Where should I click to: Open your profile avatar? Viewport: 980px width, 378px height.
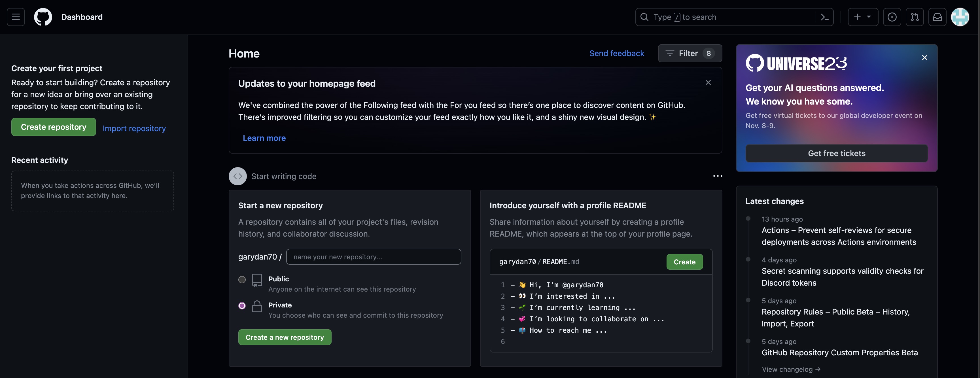click(961, 17)
